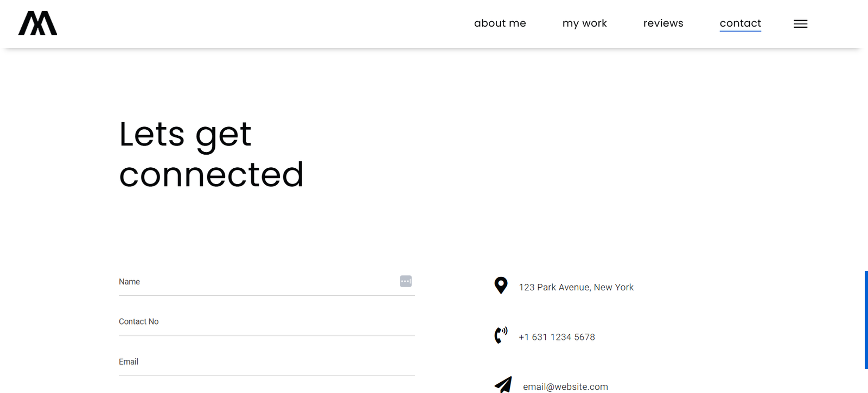Open the my work section
The height and width of the screenshot is (393, 868).
(x=584, y=23)
